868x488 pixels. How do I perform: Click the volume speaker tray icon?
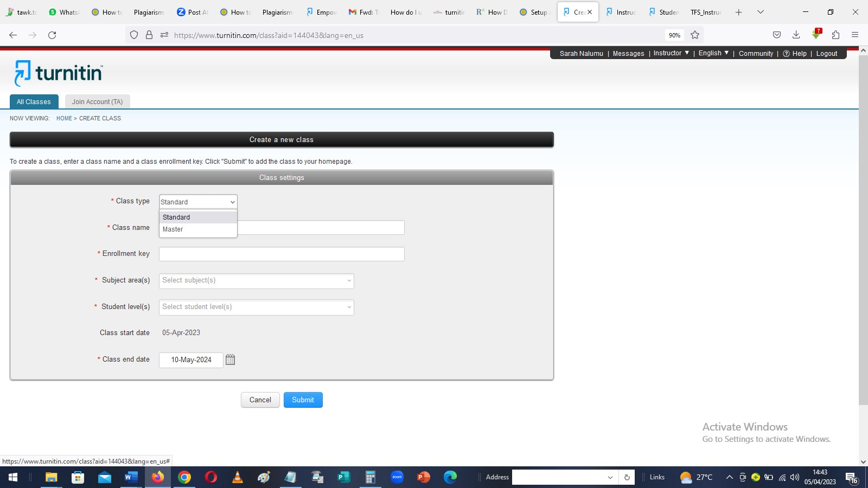point(795,477)
